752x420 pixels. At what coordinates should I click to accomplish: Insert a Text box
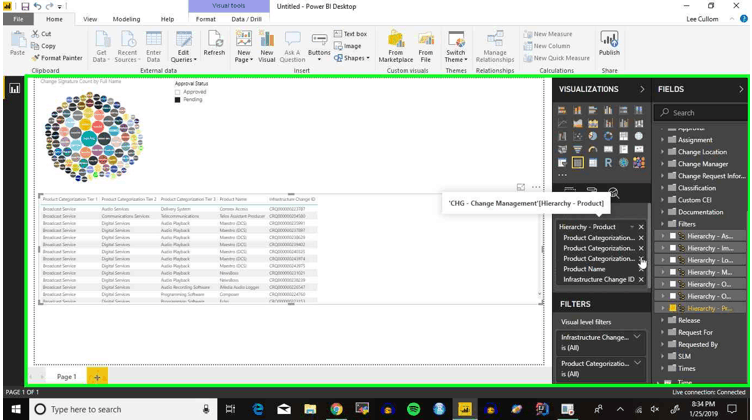click(x=351, y=34)
